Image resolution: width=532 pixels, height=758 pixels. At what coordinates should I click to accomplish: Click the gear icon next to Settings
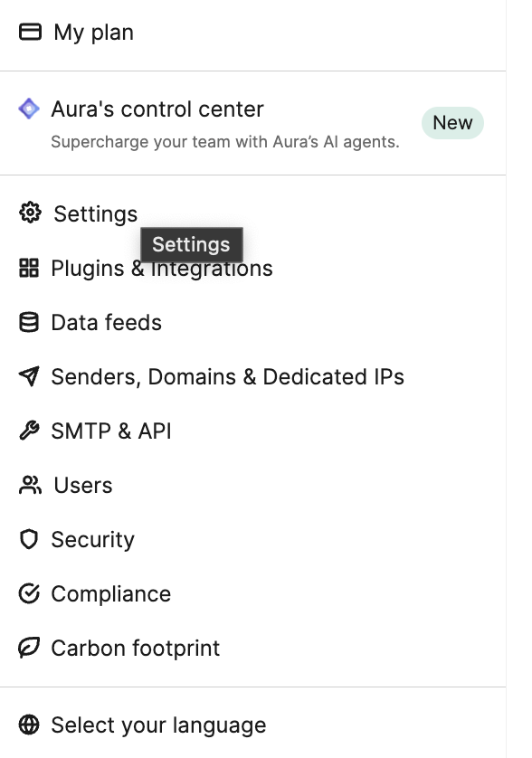pos(30,213)
